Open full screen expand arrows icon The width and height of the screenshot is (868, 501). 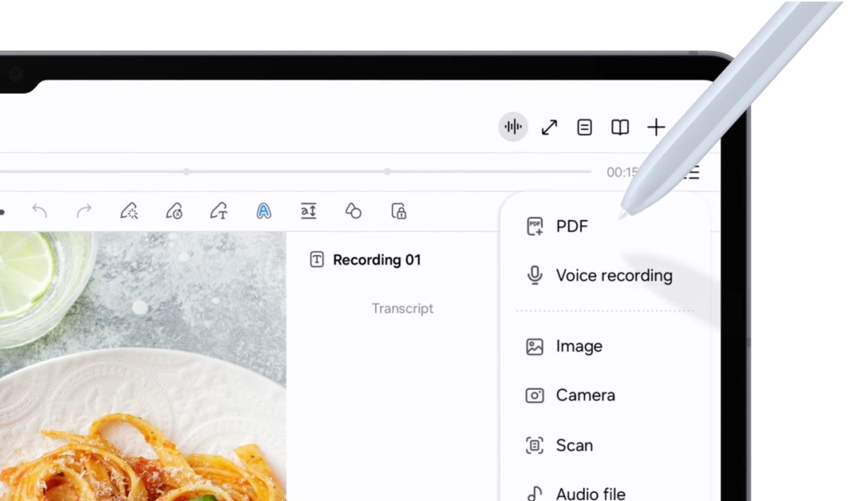(x=549, y=127)
